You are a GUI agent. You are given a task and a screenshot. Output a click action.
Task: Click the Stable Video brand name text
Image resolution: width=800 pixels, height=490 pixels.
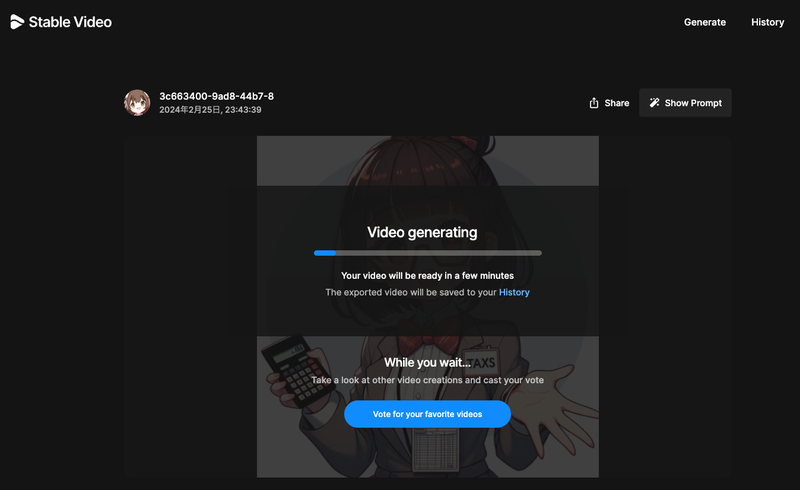coord(70,22)
